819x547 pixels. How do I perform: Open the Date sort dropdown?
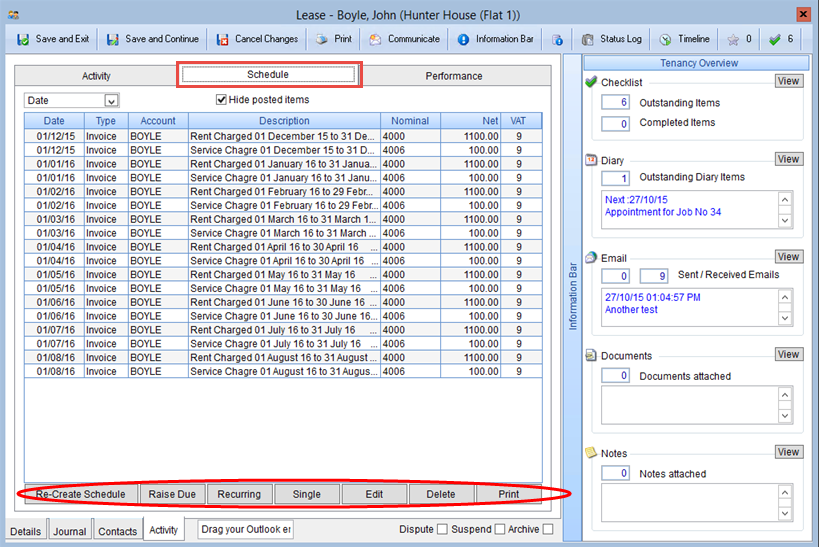pos(111,100)
